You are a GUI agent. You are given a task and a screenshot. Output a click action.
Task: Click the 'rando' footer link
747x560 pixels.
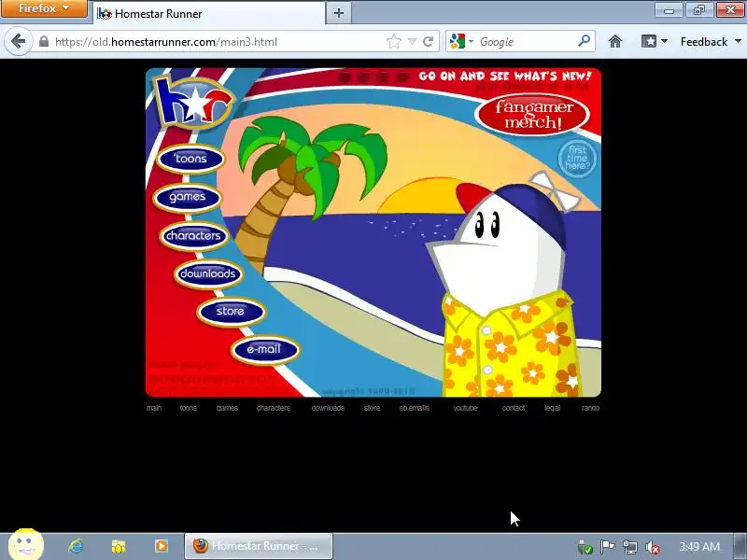(591, 408)
